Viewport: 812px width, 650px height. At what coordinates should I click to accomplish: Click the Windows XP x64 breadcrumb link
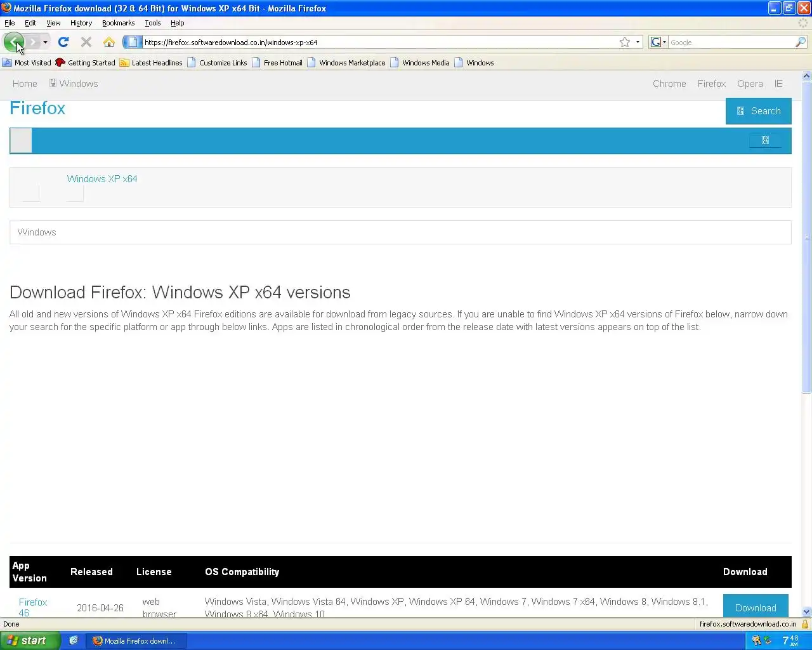click(x=102, y=179)
